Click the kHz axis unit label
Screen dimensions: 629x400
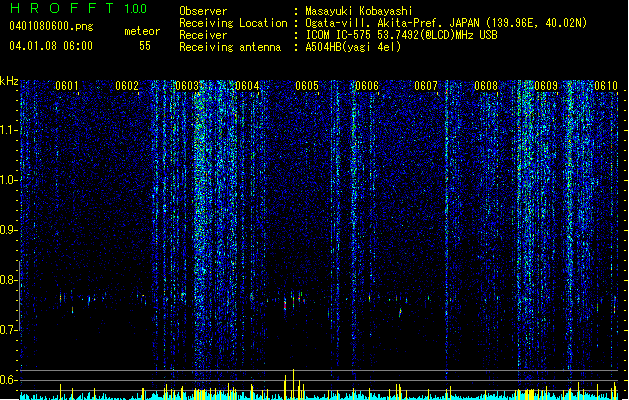pos(9,81)
